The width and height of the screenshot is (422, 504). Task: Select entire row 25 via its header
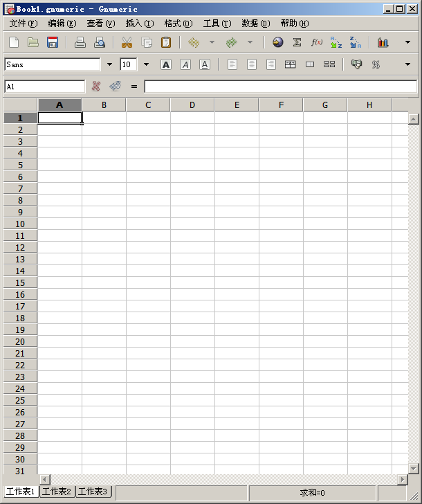[20, 400]
